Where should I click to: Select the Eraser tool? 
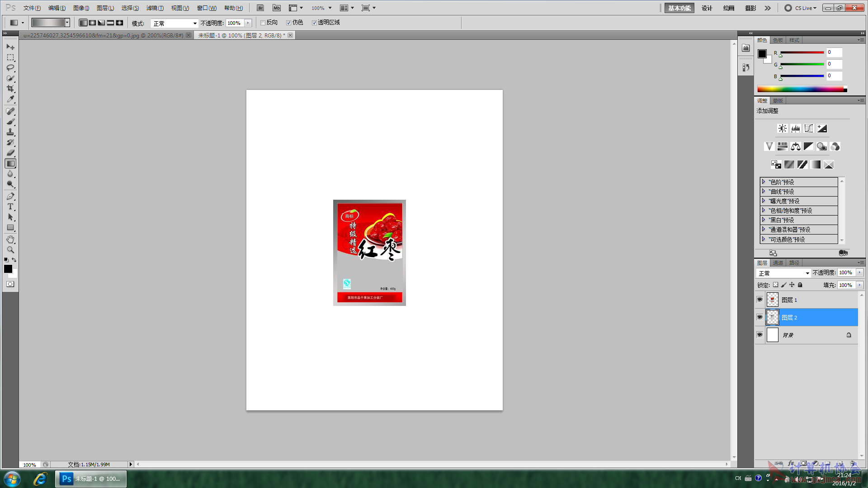(x=10, y=153)
